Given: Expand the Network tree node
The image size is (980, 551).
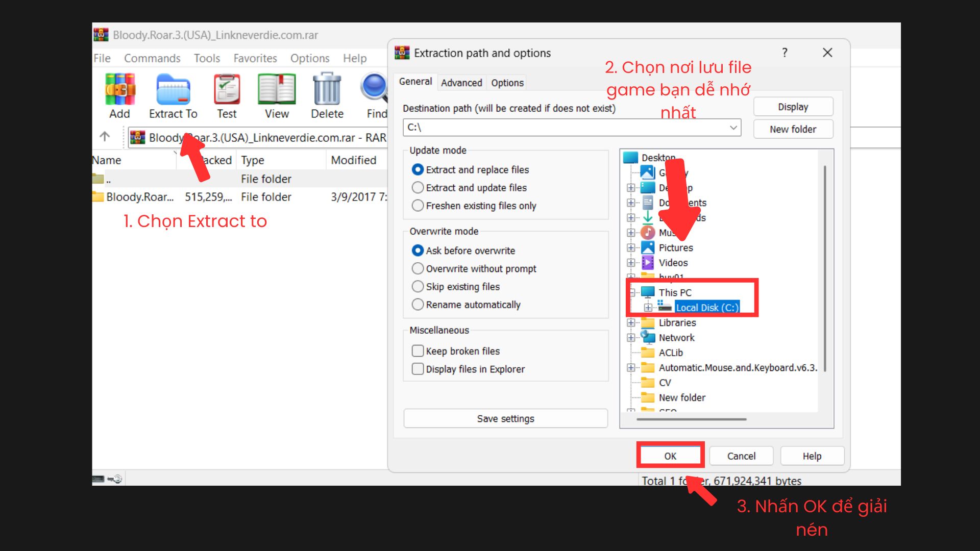Looking at the screenshot, I should [x=631, y=338].
